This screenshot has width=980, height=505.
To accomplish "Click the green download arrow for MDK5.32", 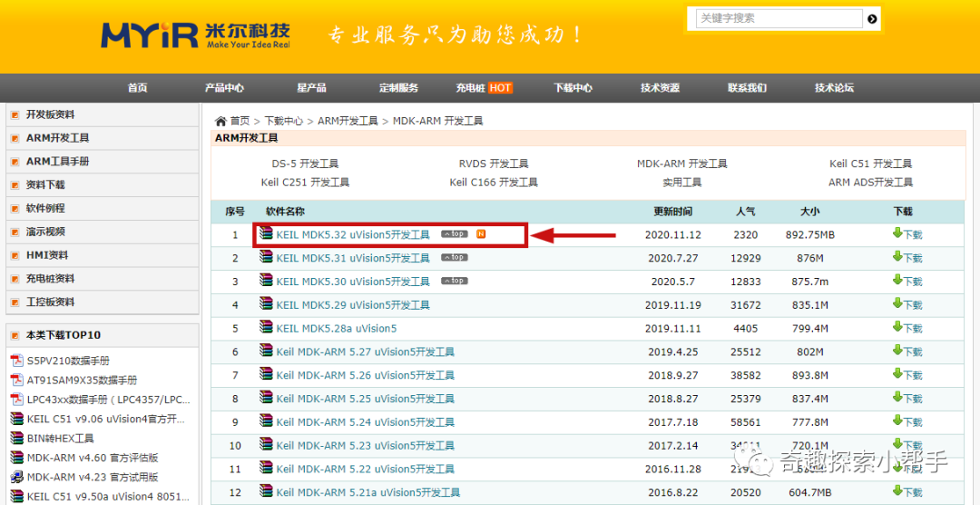I will [897, 233].
